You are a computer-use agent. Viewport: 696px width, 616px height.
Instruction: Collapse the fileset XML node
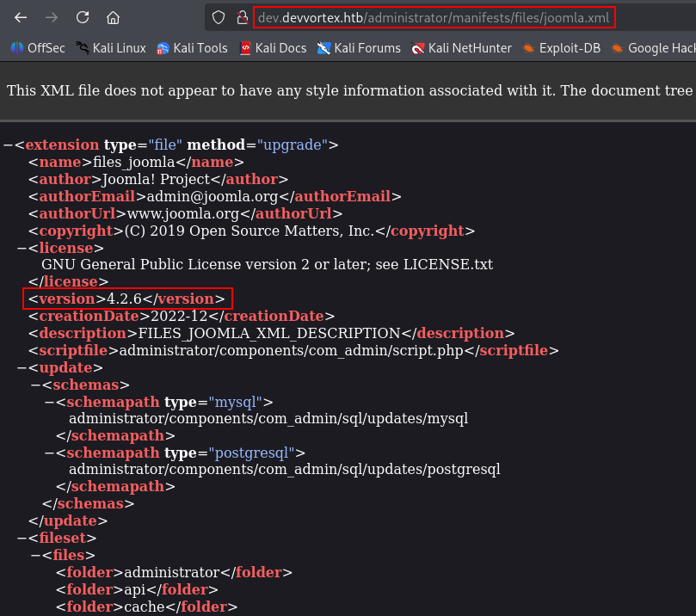[22, 539]
